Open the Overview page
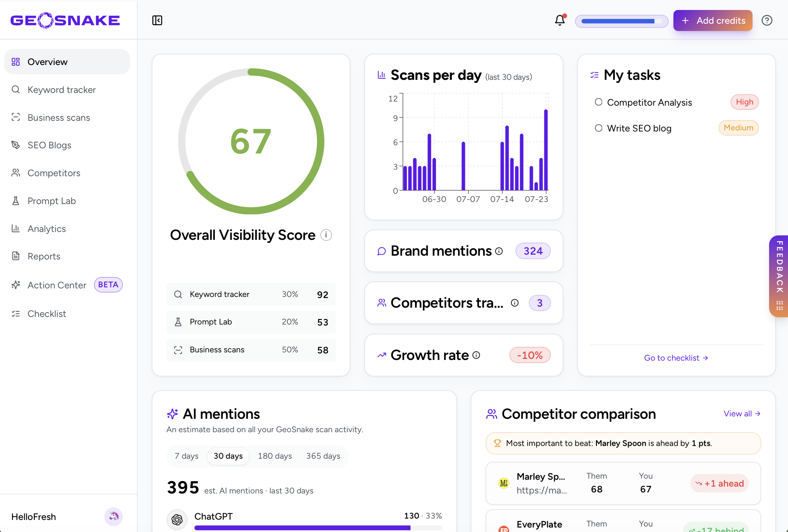This screenshot has width=788, height=532. 67,62
